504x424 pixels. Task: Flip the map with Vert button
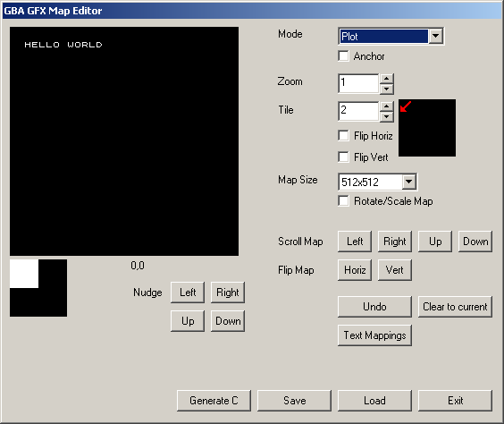[x=395, y=270]
